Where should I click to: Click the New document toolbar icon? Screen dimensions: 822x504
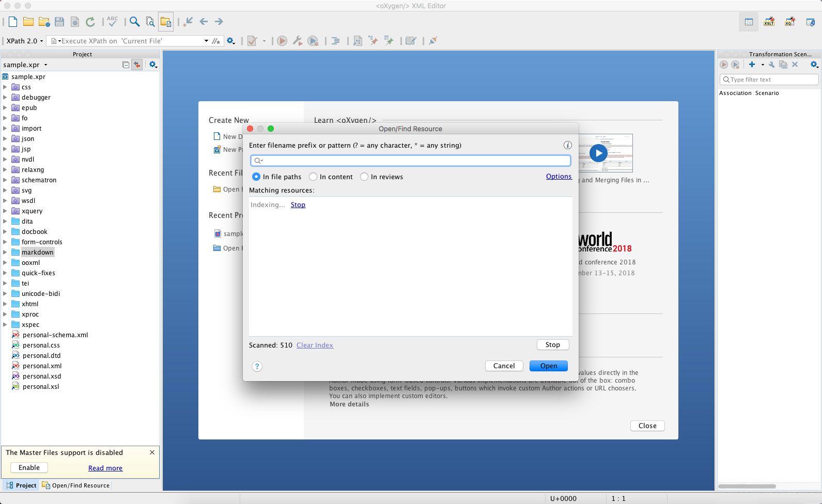click(13, 22)
